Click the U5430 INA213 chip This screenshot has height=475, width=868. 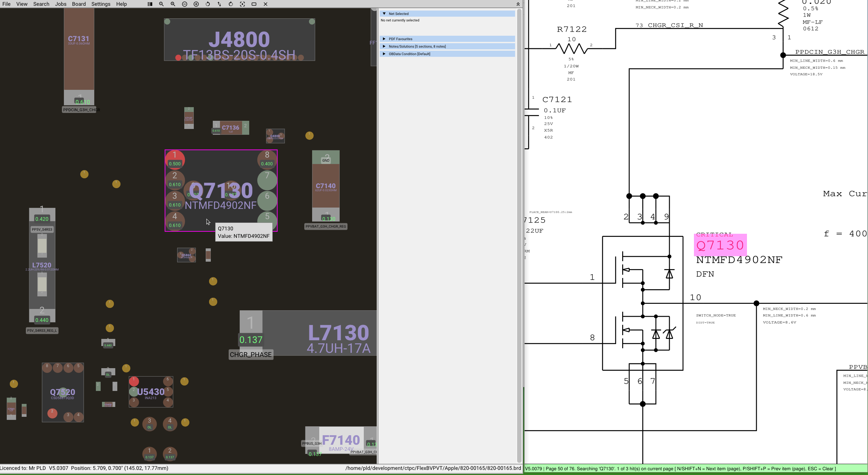151,392
